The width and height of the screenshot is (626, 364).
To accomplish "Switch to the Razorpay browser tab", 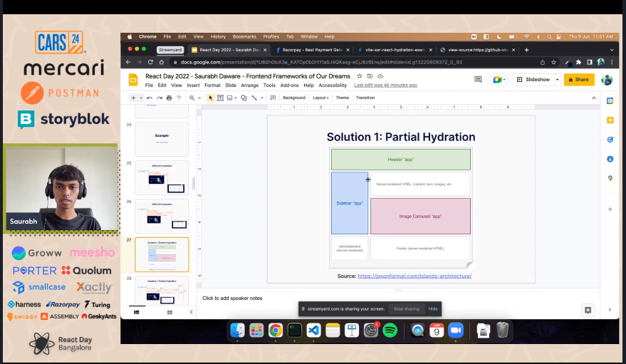I will click(x=312, y=50).
